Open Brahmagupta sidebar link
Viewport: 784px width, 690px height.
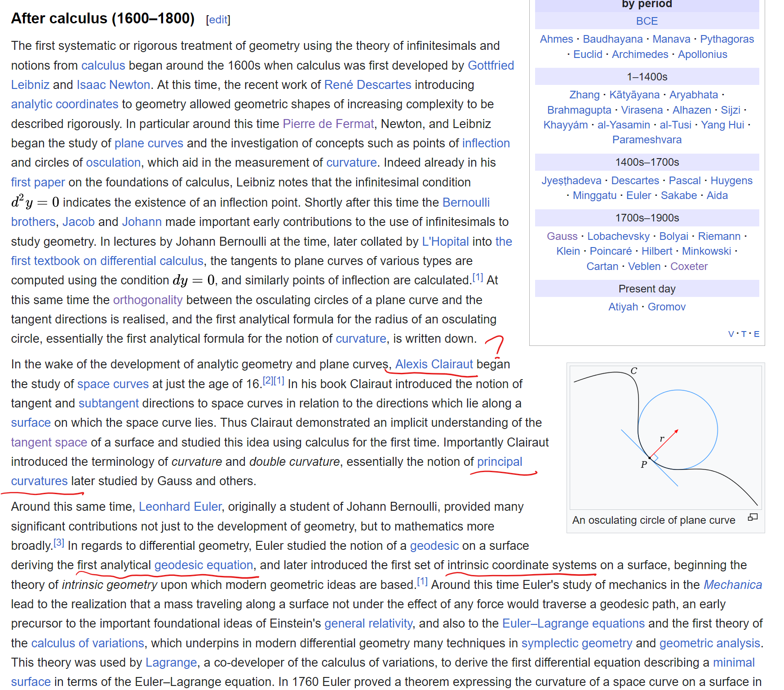579,110
